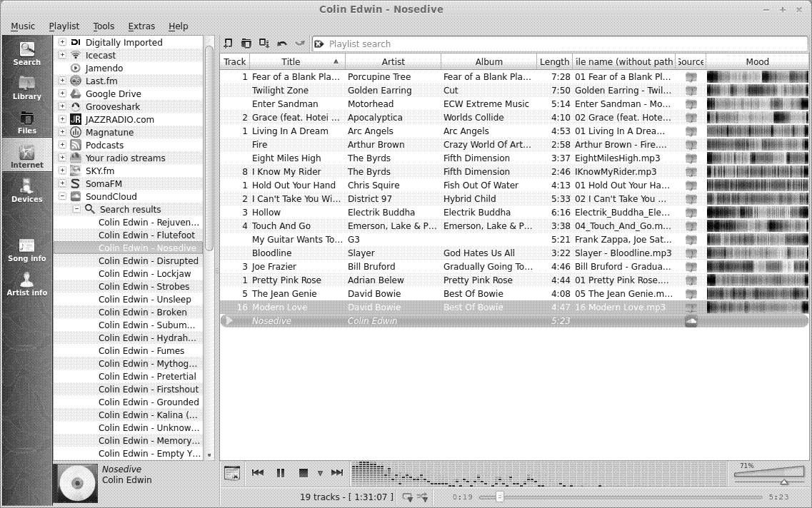Click the volume slider at 71%
Image resolution: width=812 pixels, height=508 pixels.
[768, 474]
